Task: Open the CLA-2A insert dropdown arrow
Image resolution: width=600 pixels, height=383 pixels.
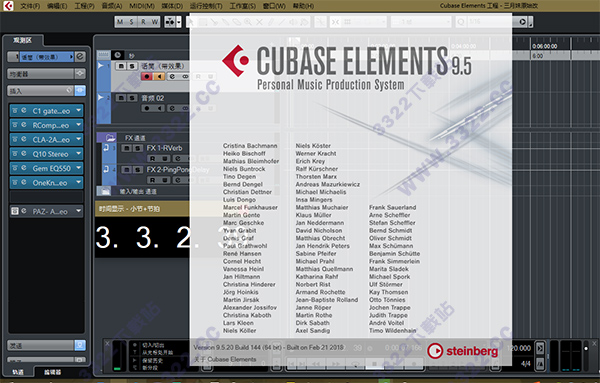Action: point(78,139)
